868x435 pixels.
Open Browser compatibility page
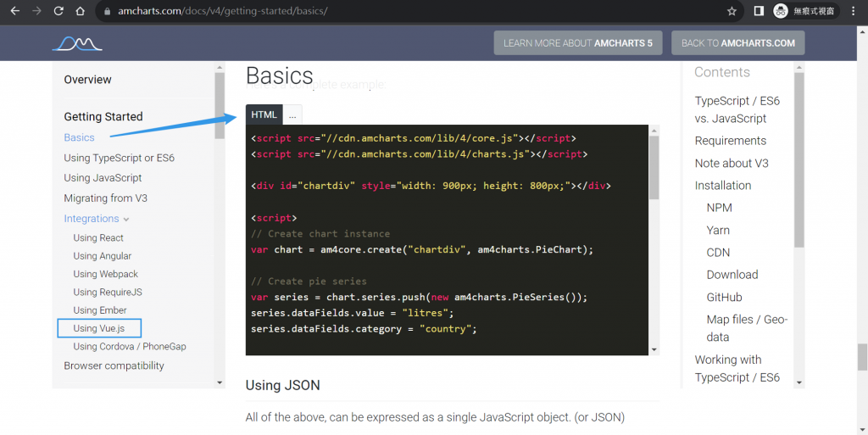[114, 365]
